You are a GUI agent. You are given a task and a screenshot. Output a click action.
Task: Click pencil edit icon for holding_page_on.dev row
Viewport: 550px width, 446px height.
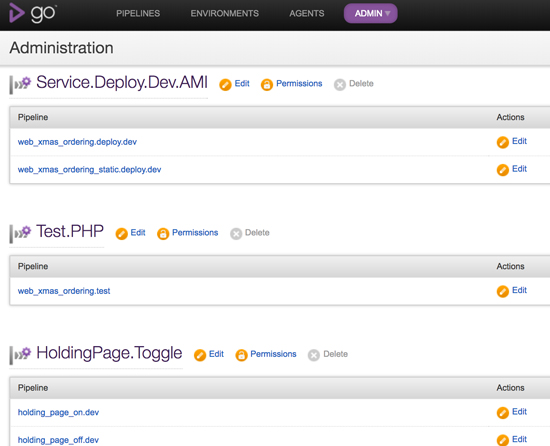[x=503, y=413]
